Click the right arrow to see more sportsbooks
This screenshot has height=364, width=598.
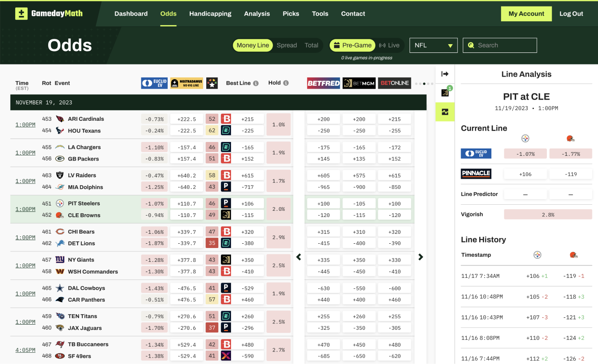tap(421, 257)
